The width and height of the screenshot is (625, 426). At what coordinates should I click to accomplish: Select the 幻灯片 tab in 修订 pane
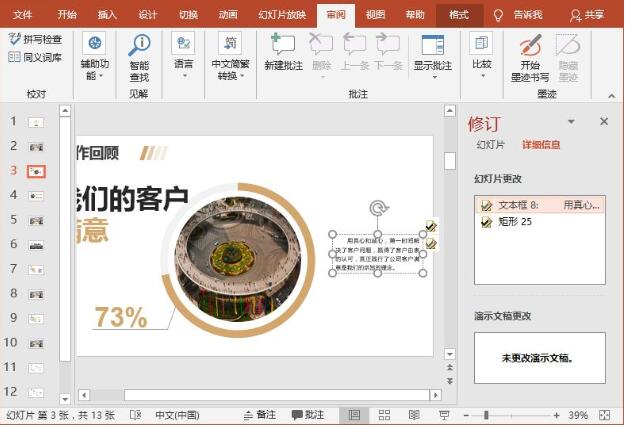click(x=490, y=145)
